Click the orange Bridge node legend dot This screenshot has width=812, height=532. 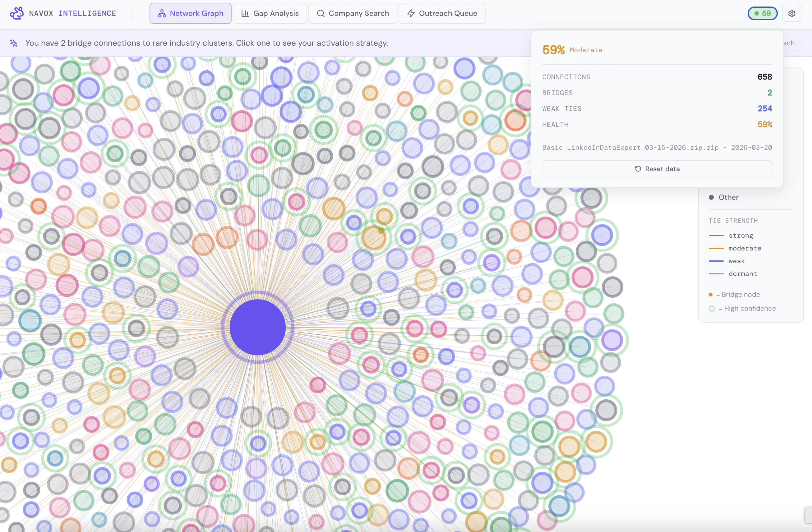(711, 294)
